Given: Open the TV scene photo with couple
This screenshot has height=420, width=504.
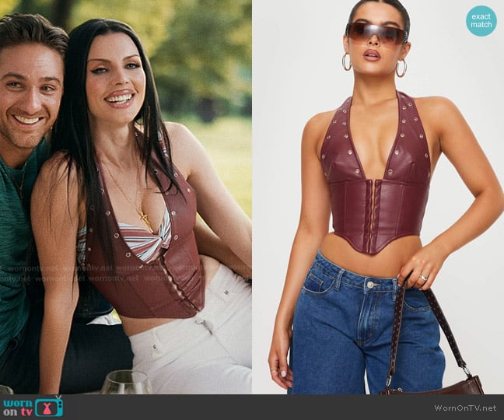Looking at the screenshot, I should pos(126,197).
